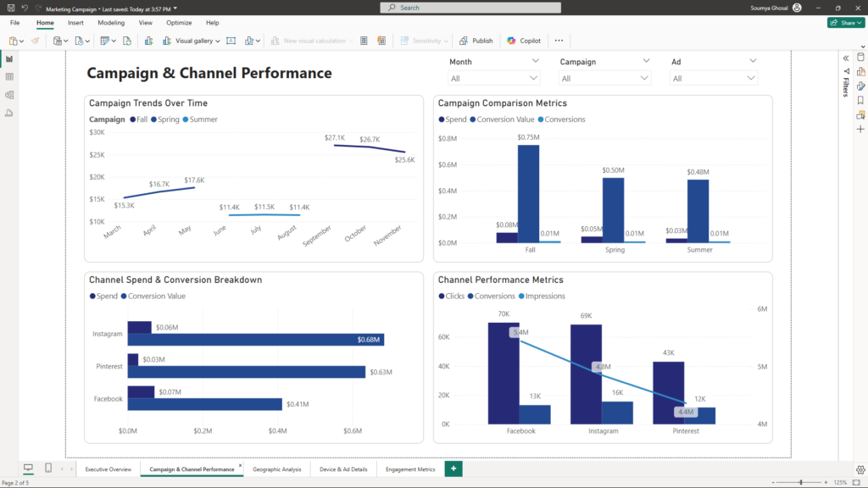
Task: Open Model view in left sidebar
Action: coord(9,95)
